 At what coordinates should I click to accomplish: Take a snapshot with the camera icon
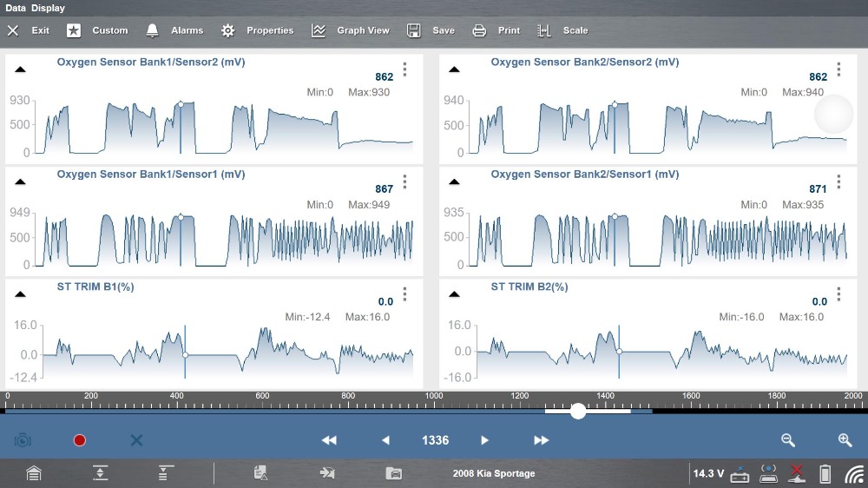pos(23,440)
